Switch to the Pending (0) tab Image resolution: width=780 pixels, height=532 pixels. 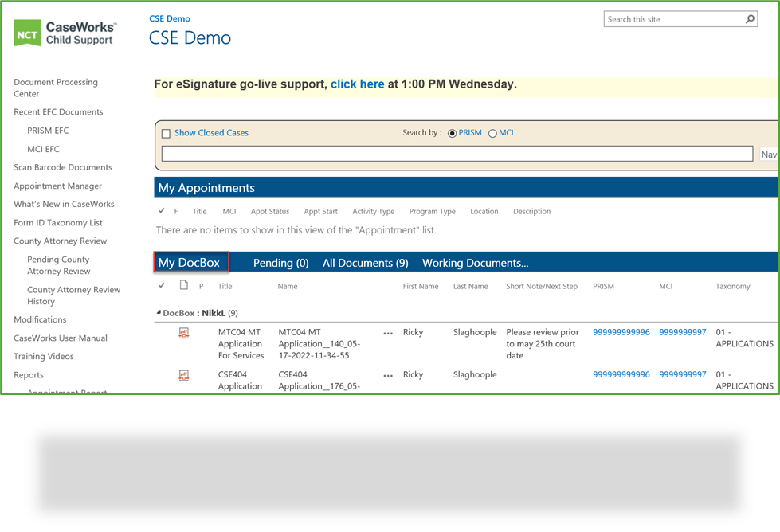[x=280, y=263]
